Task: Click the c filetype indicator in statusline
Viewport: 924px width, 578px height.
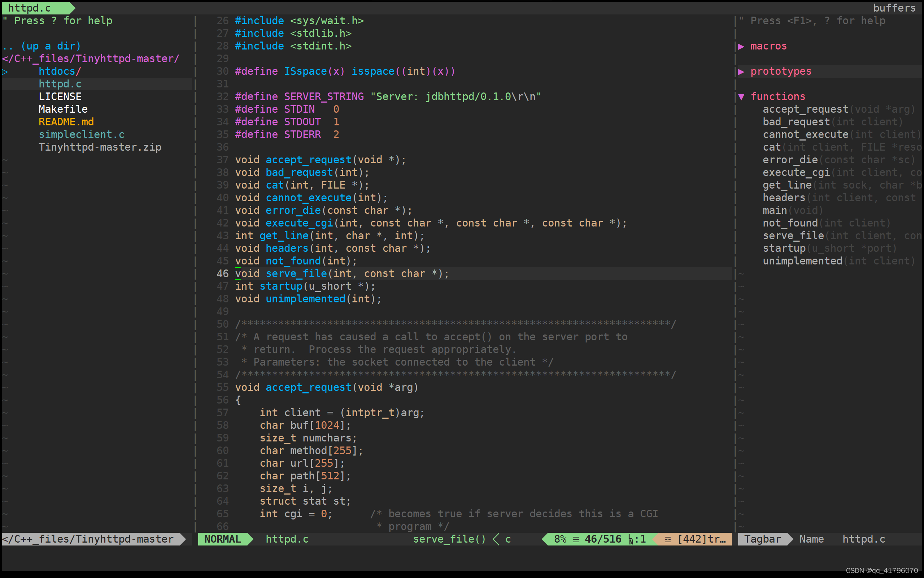Action: [x=508, y=539]
